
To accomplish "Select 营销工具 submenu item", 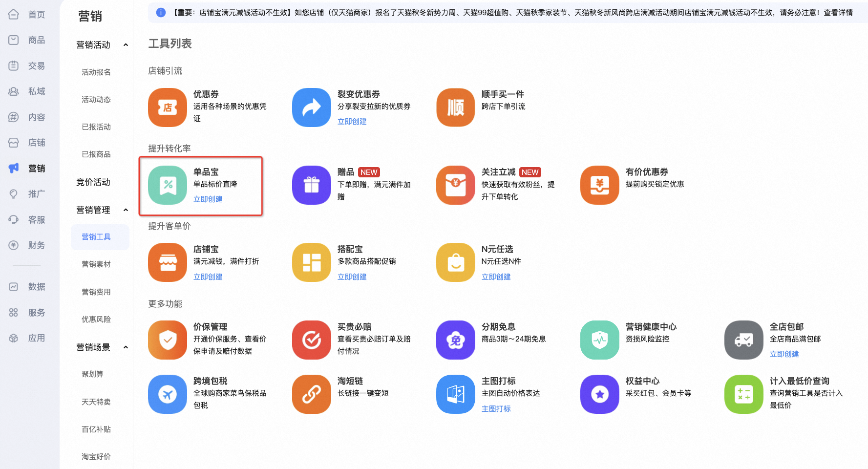I will (100, 237).
